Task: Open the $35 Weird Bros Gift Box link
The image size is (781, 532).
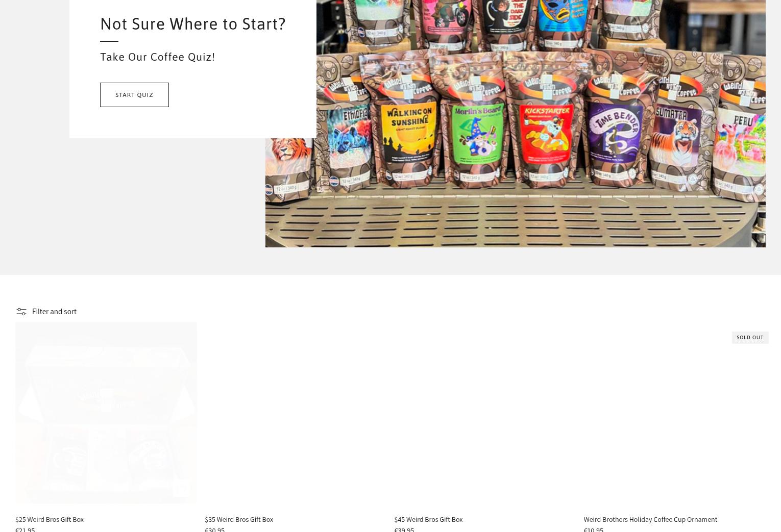Action: click(239, 519)
